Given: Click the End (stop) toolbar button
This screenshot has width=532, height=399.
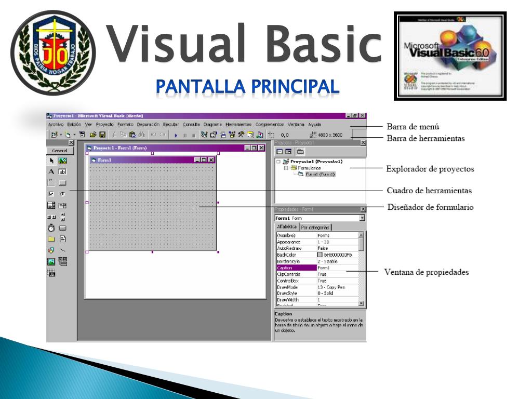Looking at the screenshot, I should click(x=194, y=135).
